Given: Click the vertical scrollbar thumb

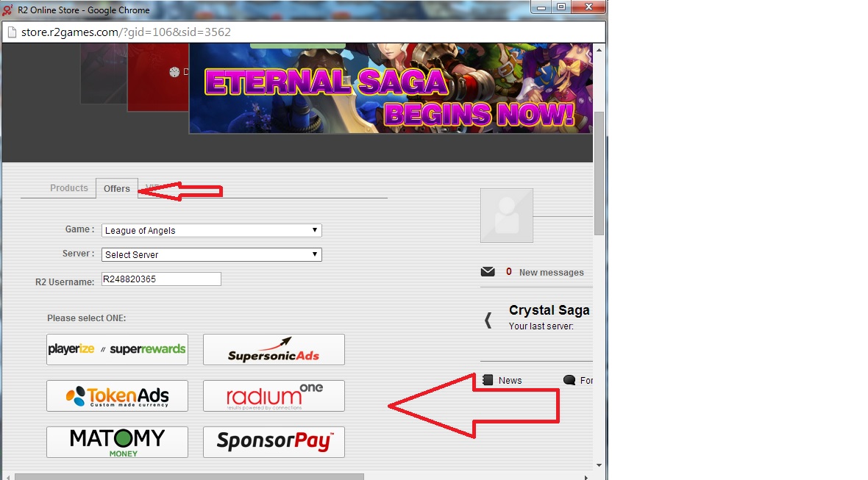Looking at the screenshot, I should tap(599, 173).
